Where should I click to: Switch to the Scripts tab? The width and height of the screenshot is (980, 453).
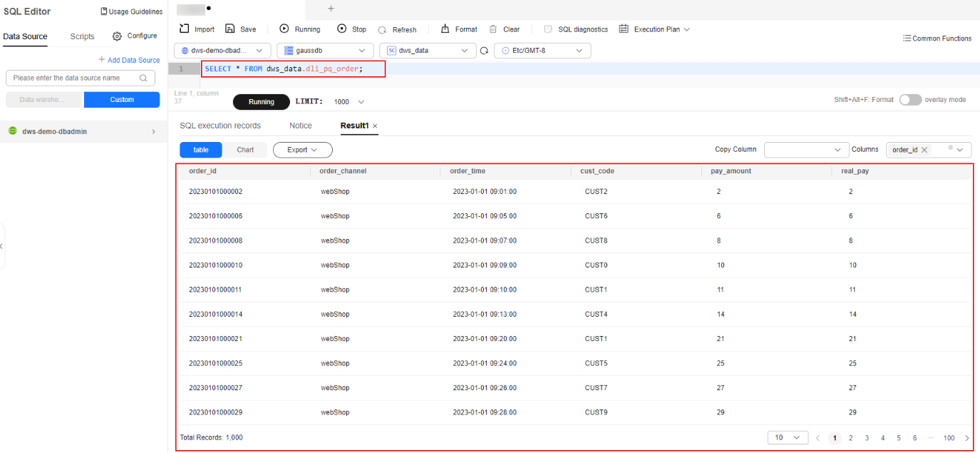[83, 36]
